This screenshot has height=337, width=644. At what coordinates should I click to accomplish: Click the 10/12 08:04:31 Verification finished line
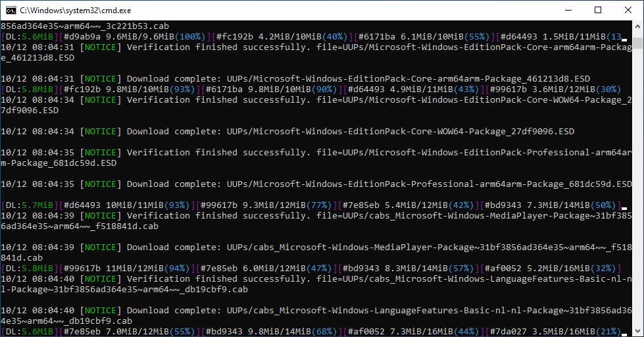pos(316,47)
